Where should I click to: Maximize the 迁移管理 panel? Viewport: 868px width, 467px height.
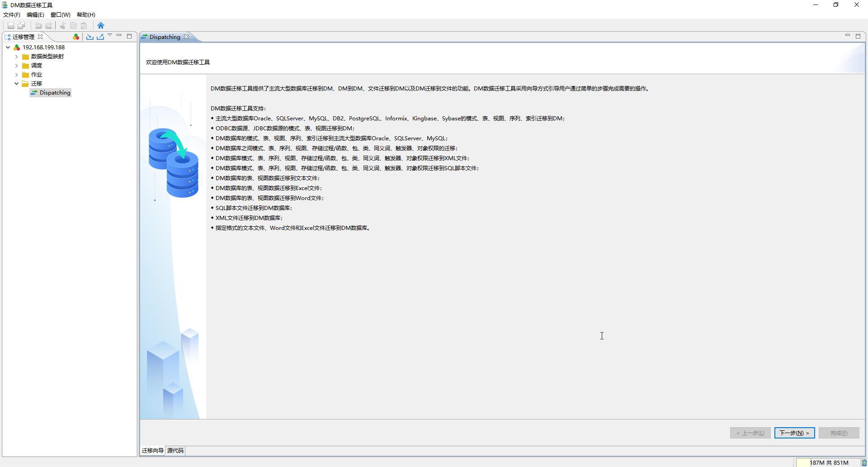(129, 36)
